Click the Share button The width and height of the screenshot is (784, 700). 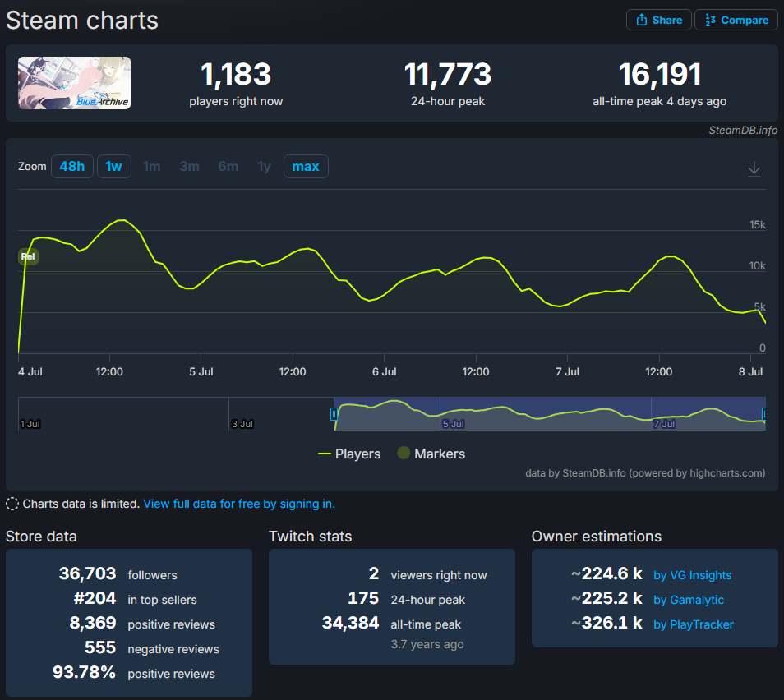(658, 20)
